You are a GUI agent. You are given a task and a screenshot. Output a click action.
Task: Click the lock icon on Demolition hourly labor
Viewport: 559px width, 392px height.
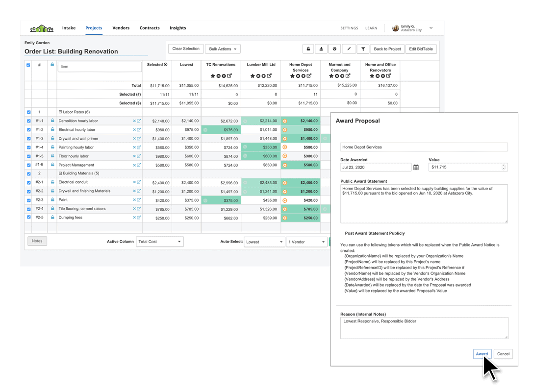point(52,121)
